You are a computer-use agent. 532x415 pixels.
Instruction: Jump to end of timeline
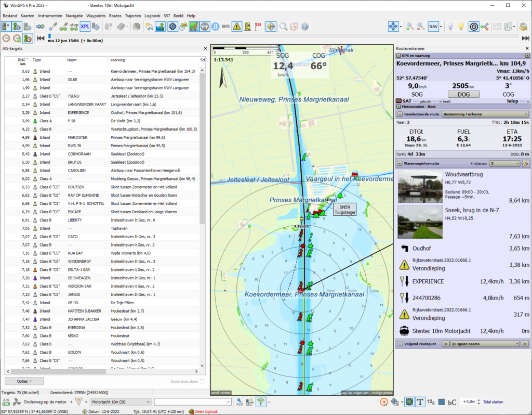(526, 38)
